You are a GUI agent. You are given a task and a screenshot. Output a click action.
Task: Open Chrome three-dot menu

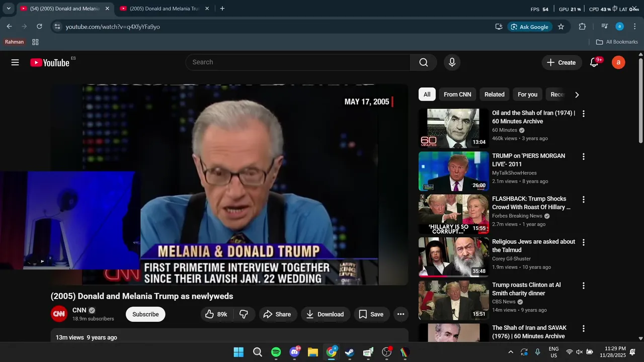(x=634, y=27)
